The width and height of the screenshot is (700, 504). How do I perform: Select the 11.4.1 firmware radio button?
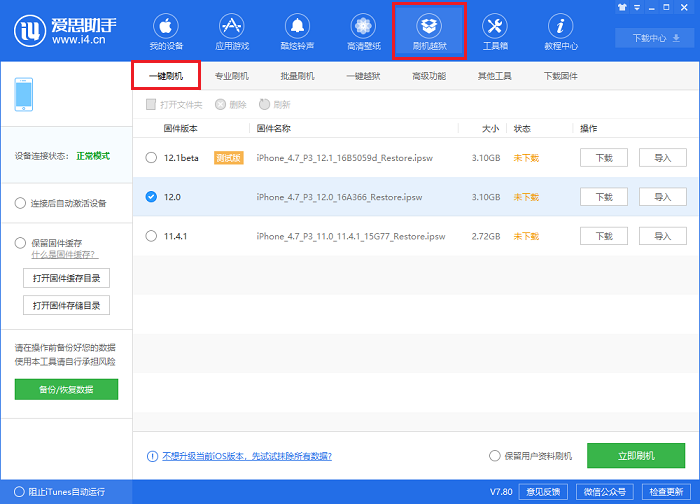(151, 236)
